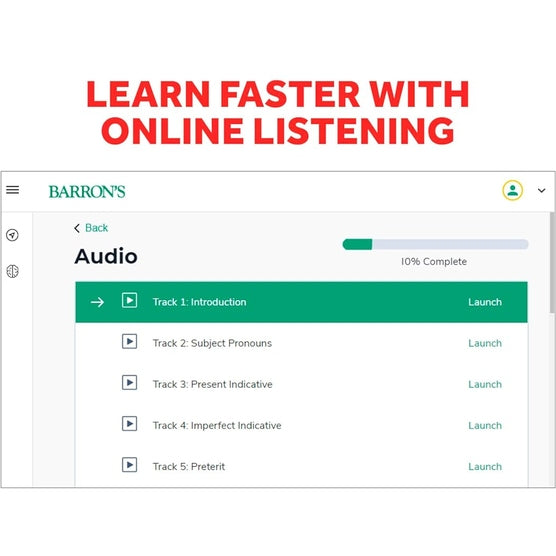Click the user profile avatar icon

(512, 190)
